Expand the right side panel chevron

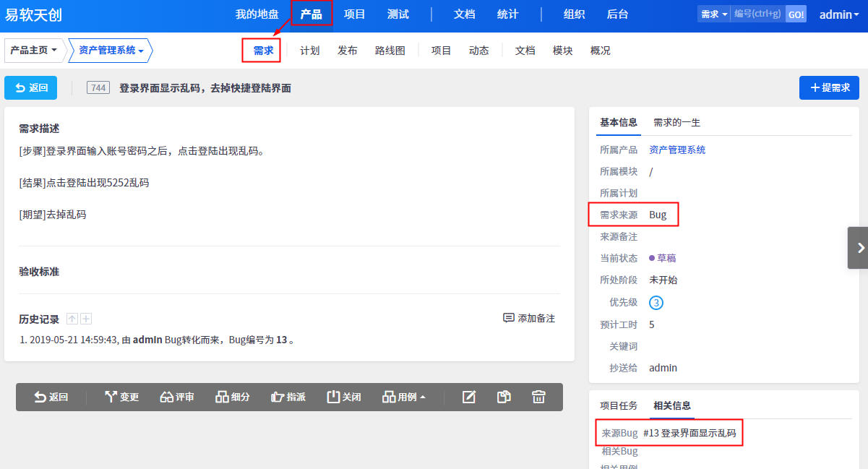(858, 248)
